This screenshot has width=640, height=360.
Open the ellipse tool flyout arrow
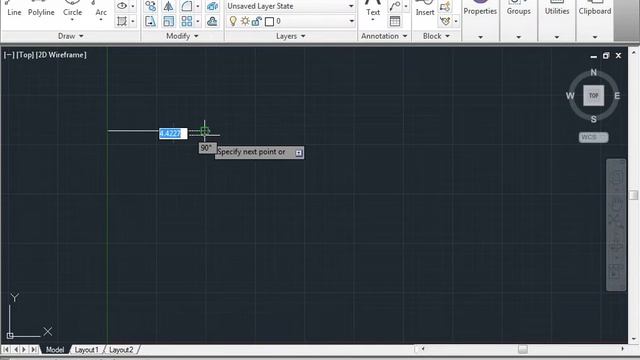click(133, 6)
